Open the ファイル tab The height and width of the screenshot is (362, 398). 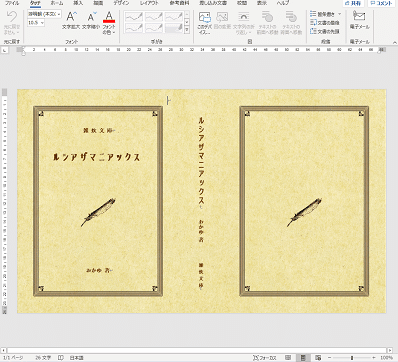coord(12,3)
